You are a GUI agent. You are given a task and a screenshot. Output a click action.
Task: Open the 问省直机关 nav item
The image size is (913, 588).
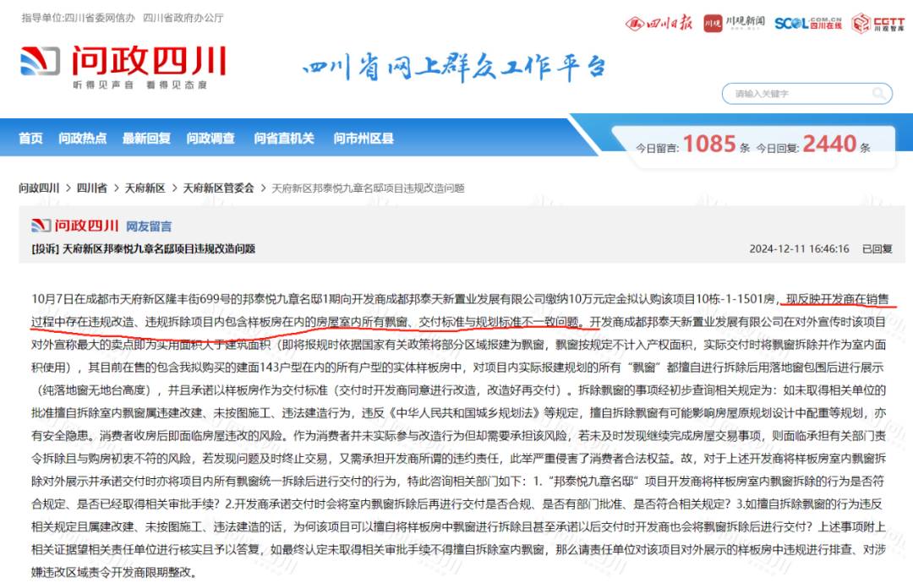pos(284,139)
